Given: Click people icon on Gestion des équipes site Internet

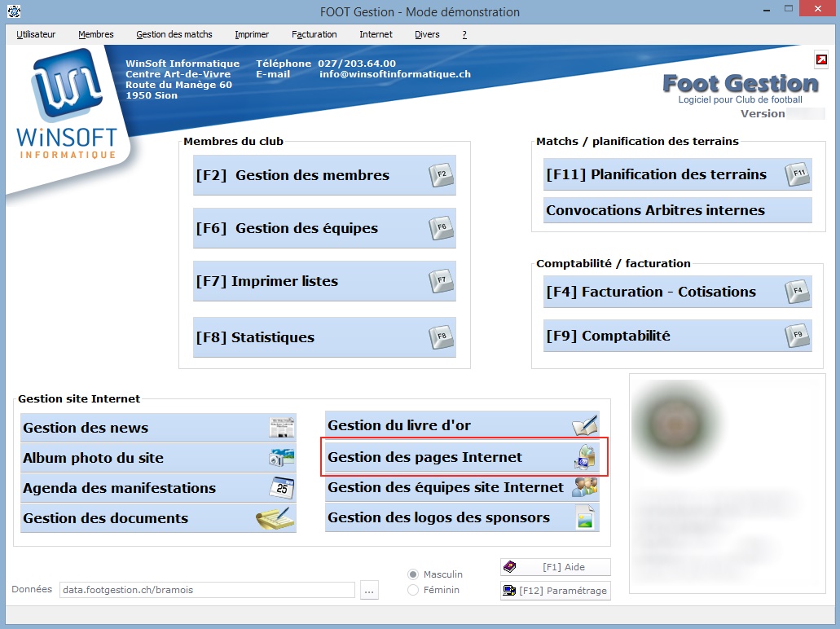Looking at the screenshot, I should point(585,487).
